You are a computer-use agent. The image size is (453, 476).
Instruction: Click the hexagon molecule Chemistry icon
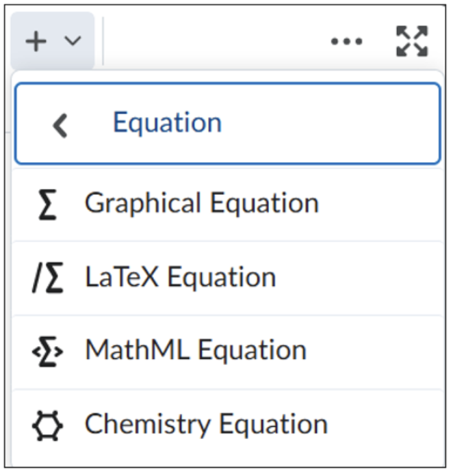tap(47, 425)
